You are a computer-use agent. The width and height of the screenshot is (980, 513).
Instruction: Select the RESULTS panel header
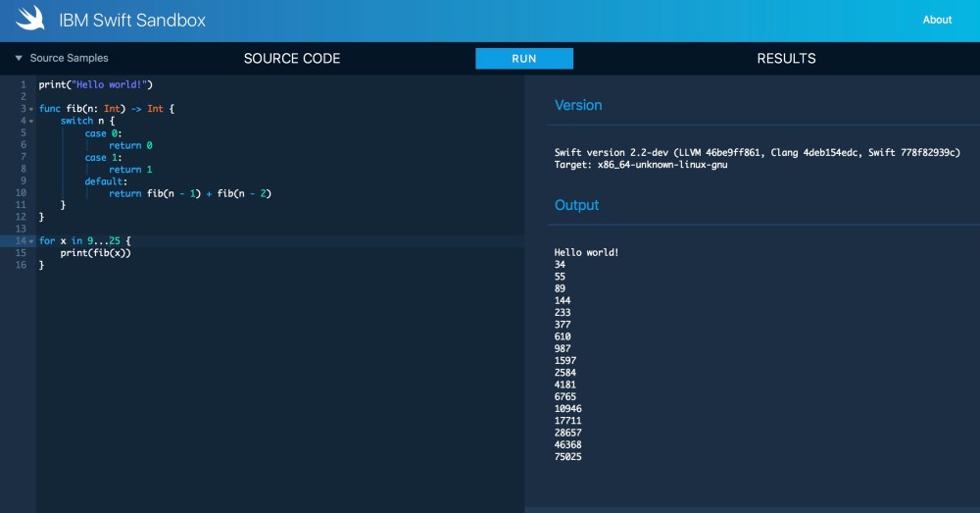click(x=786, y=59)
